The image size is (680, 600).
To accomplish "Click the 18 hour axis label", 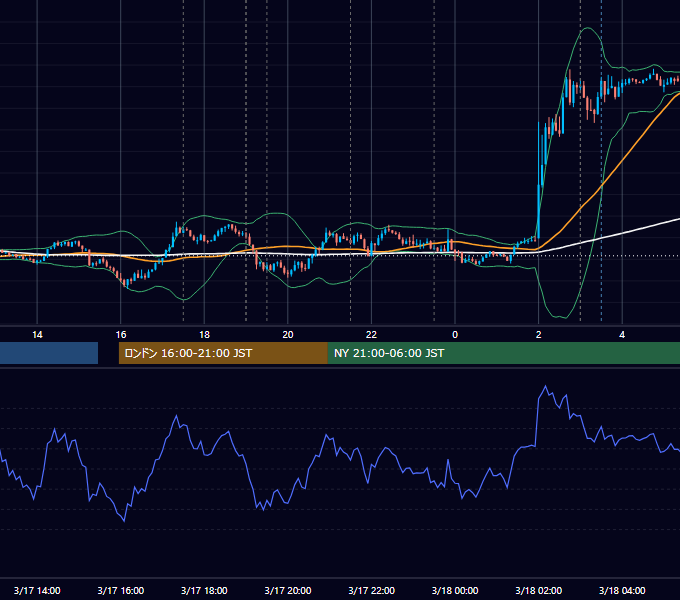I will [204, 335].
